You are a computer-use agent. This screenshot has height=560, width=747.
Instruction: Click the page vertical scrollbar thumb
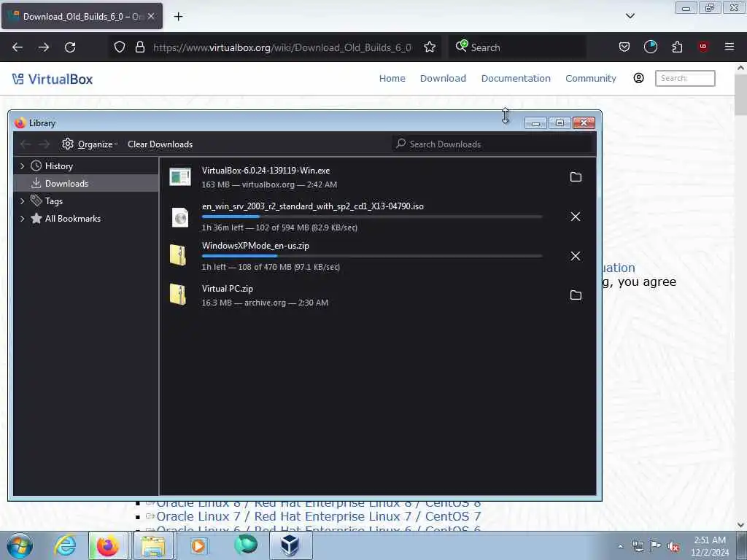point(740,94)
